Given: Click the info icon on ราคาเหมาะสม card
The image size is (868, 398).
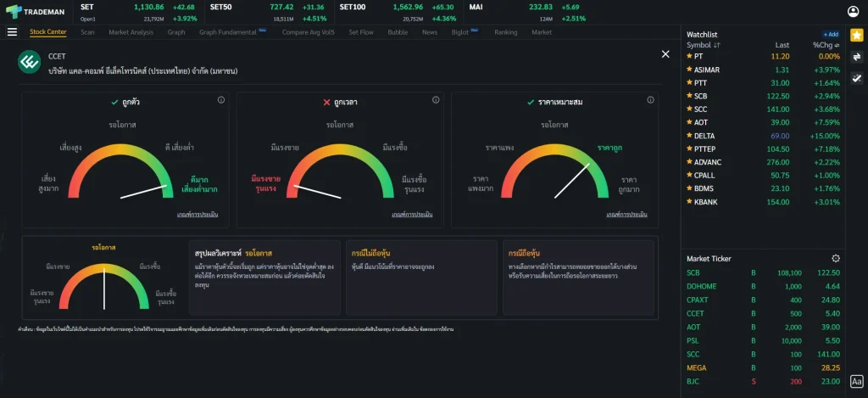Looking at the screenshot, I should pyautogui.click(x=650, y=100).
